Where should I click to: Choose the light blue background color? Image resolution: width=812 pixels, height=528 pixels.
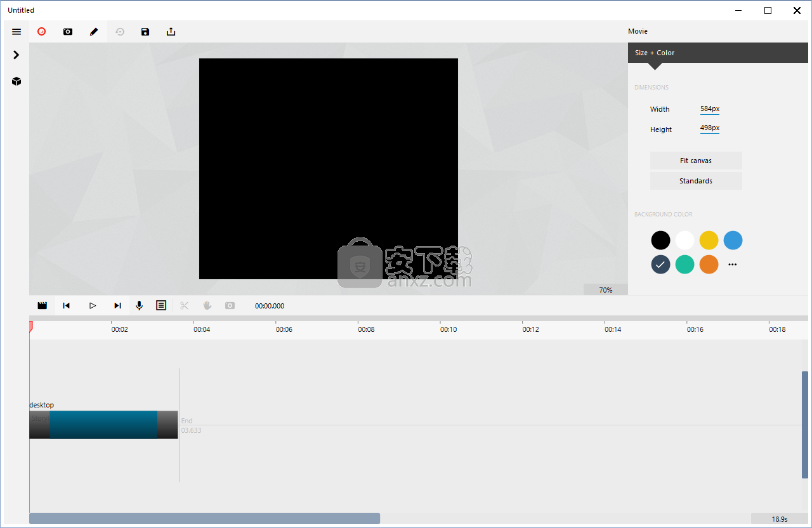pos(733,240)
